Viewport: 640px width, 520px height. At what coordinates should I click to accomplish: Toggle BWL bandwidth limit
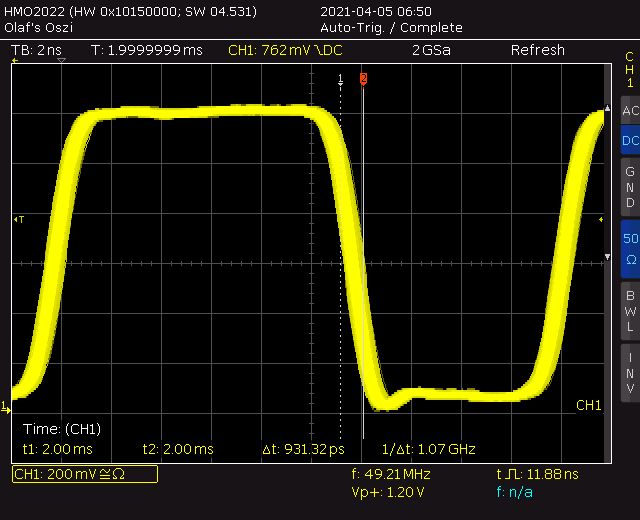pyautogui.click(x=630, y=311)
